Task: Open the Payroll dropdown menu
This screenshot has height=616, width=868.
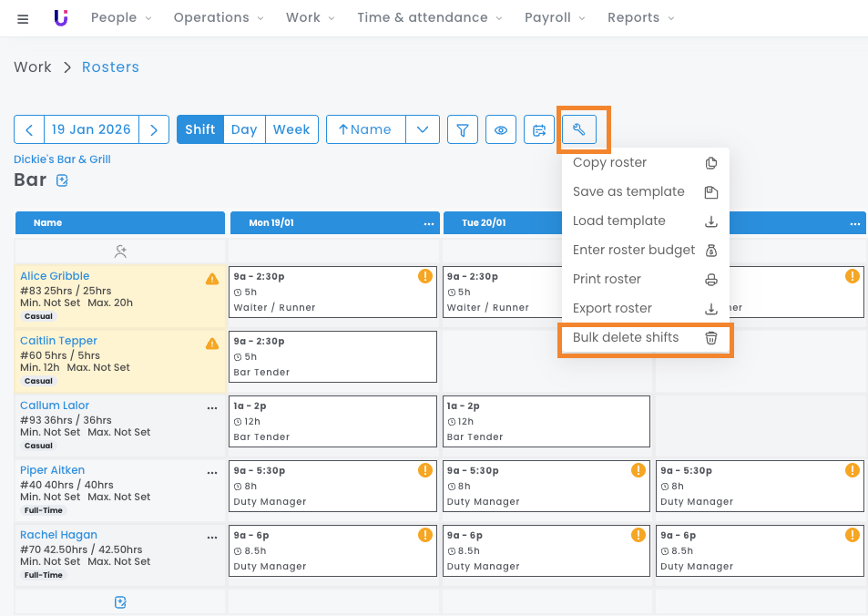Action: [x=554, y=17]
